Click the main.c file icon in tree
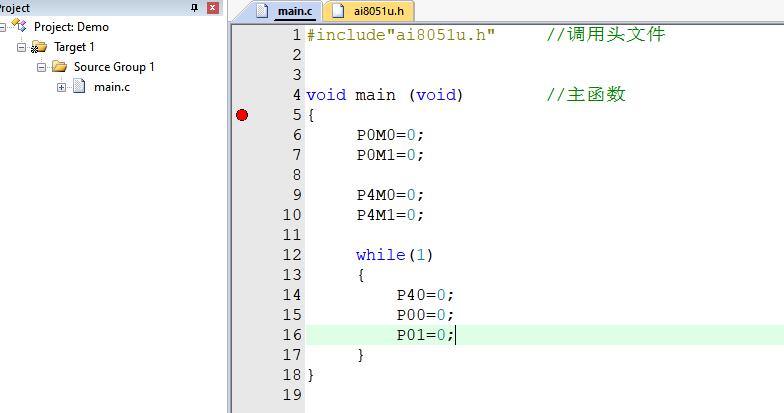This screenshot has width=784, height=413. click(x=79, y=86)
